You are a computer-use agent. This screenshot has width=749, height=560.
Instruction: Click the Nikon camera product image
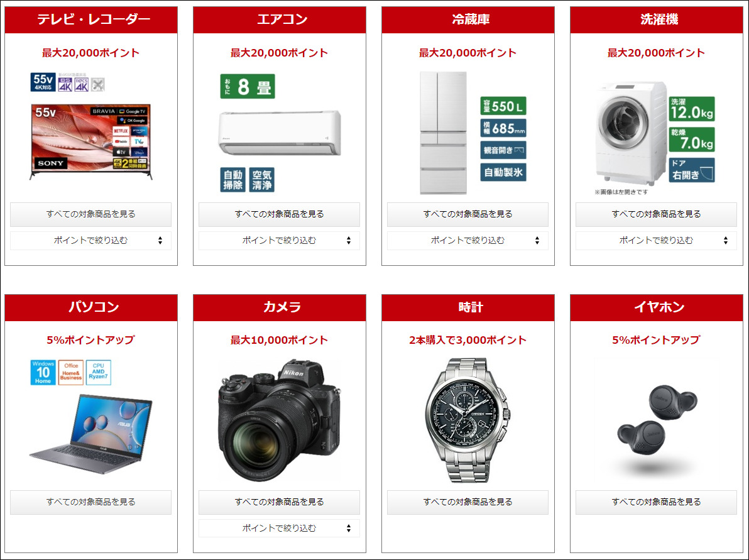point(280,420)
